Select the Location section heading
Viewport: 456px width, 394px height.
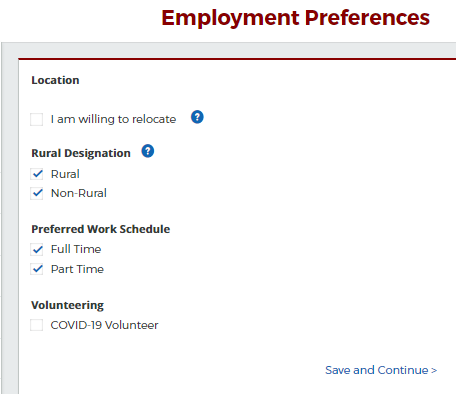coord(55,80)
